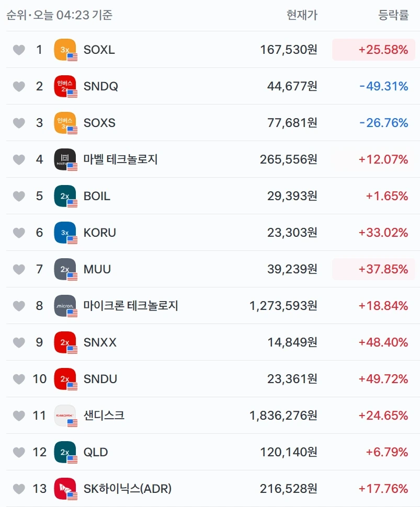420x507 pixels.
Task: Click the 현재가 column header
Action: 302,15
